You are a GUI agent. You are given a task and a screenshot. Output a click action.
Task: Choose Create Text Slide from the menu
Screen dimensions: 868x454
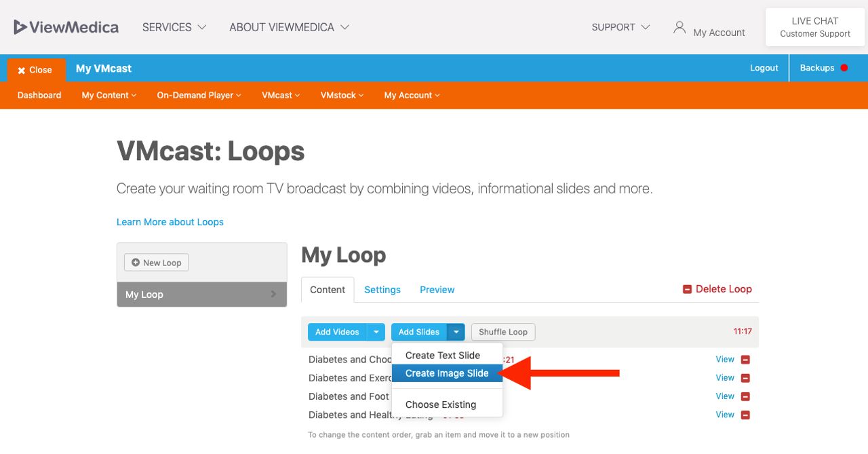coord(441,355)
